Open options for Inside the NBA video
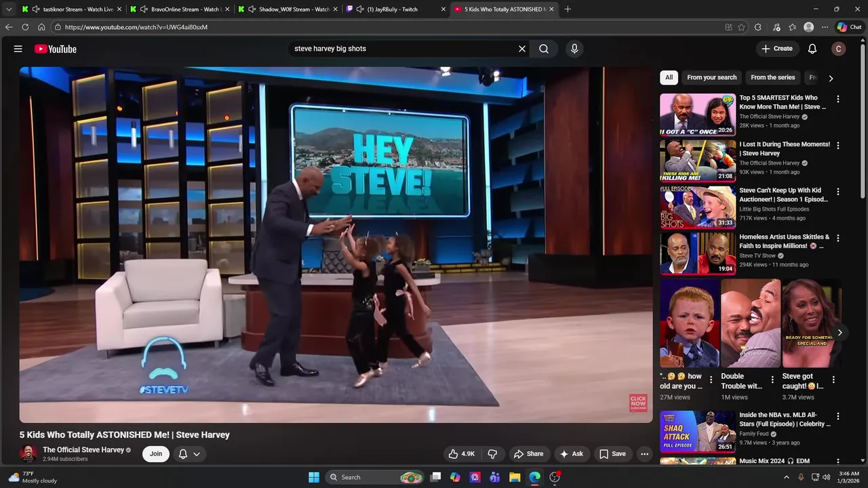This screenshot has height=488, width=868. pyautogui.click(x=838, y=416)
